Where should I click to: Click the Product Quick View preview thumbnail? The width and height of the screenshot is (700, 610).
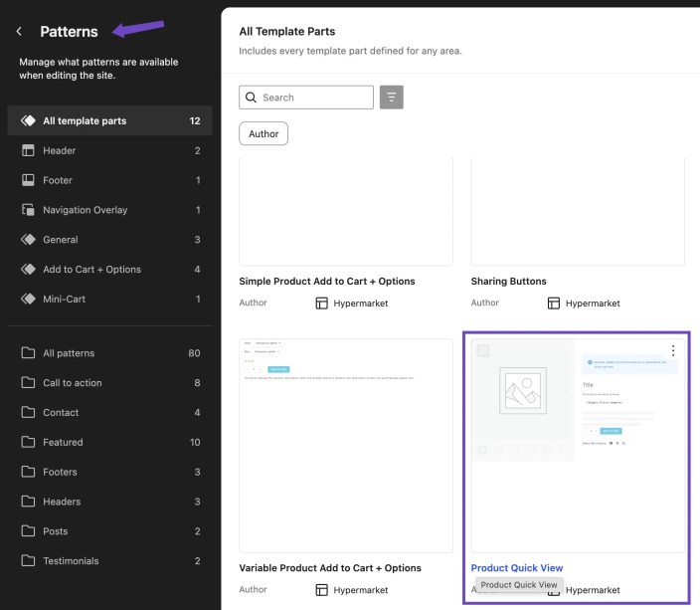point(578,446)
